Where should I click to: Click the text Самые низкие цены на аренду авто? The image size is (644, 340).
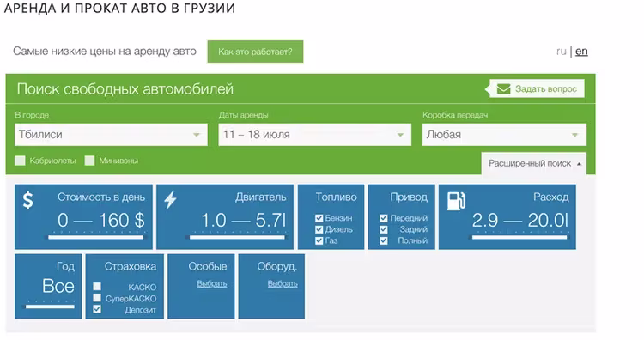click(x=105, y=52)
